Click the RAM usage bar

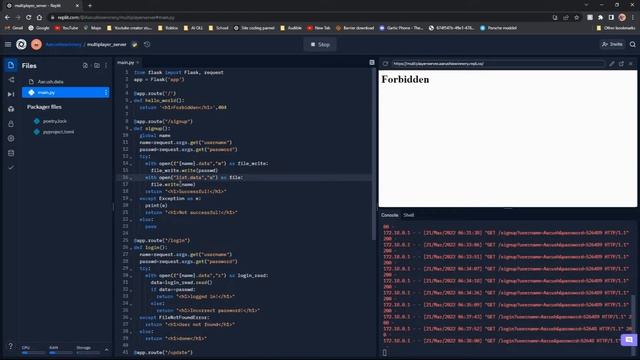tap(60, 353)
